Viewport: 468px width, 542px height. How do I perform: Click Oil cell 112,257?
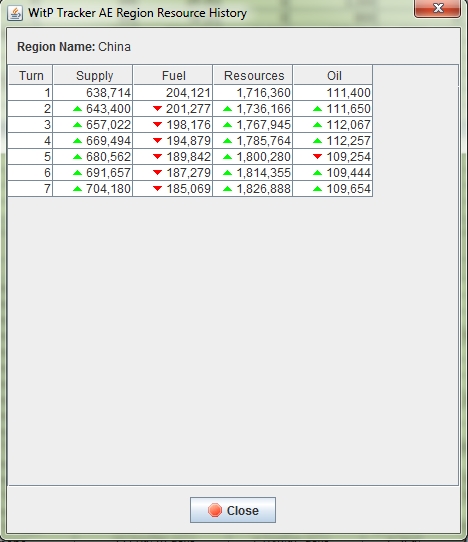(333, 141)
